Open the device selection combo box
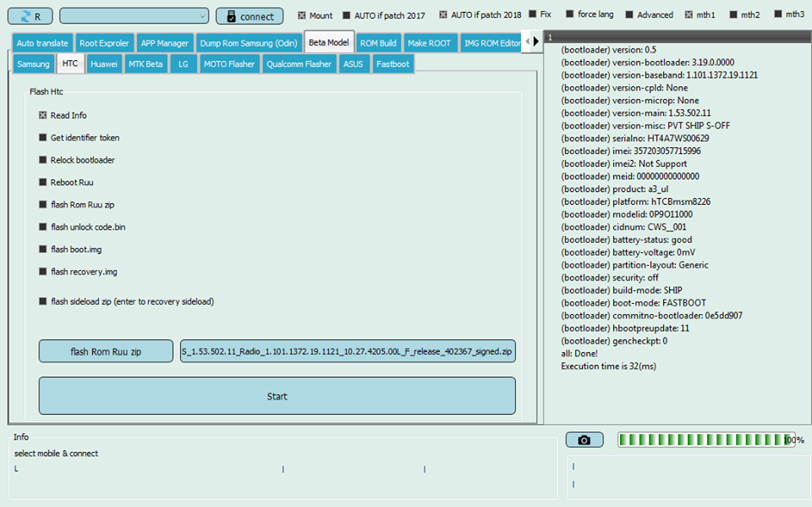Screen dimensions: 812x507 (134, 15)
